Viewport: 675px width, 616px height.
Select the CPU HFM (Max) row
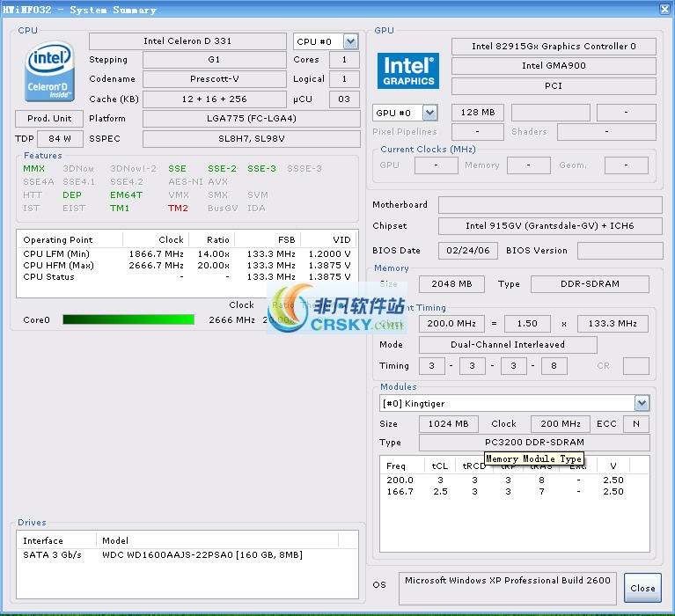187,265
